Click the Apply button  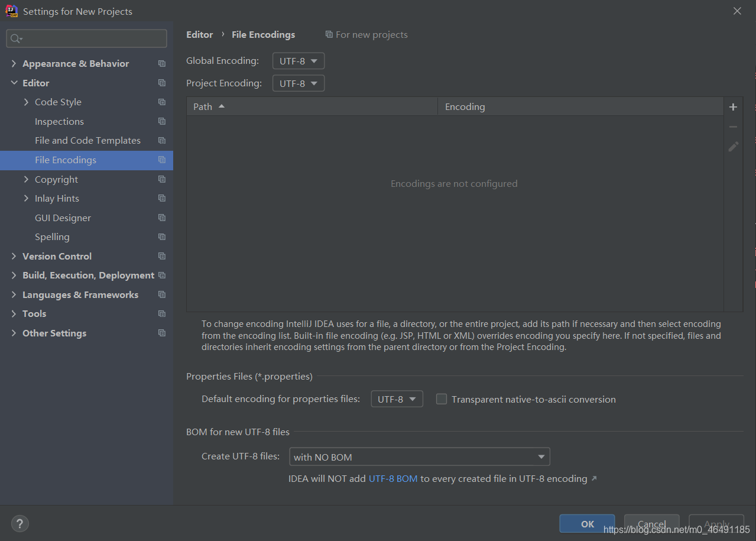(x=716, y=524)
